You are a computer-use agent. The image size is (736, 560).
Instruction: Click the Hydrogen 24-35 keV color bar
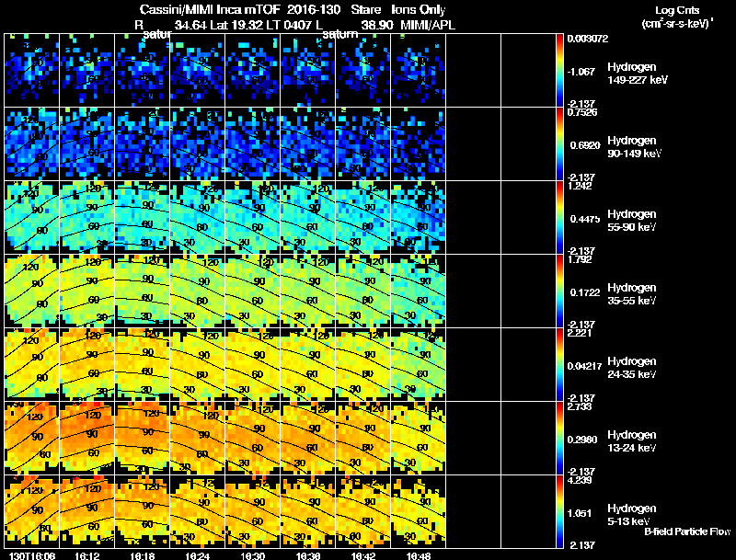click(559, 365)
